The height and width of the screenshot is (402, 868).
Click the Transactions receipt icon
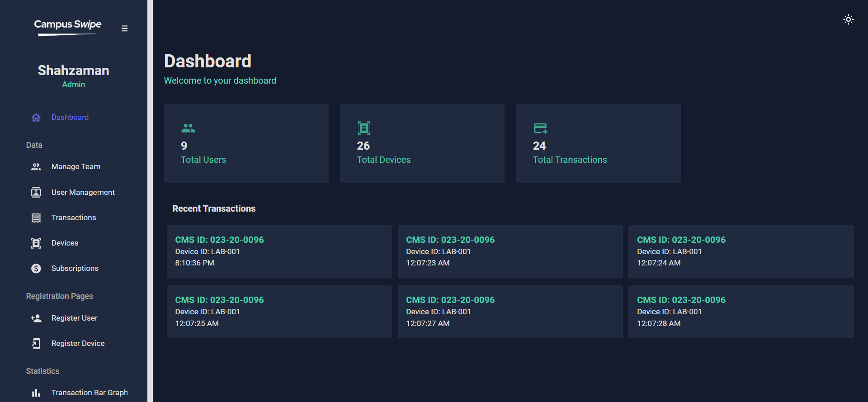pos(36,218)
